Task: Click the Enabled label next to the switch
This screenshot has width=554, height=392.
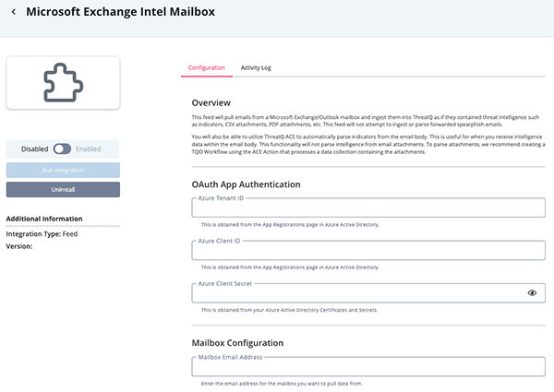Action: [x=89, y=148]
